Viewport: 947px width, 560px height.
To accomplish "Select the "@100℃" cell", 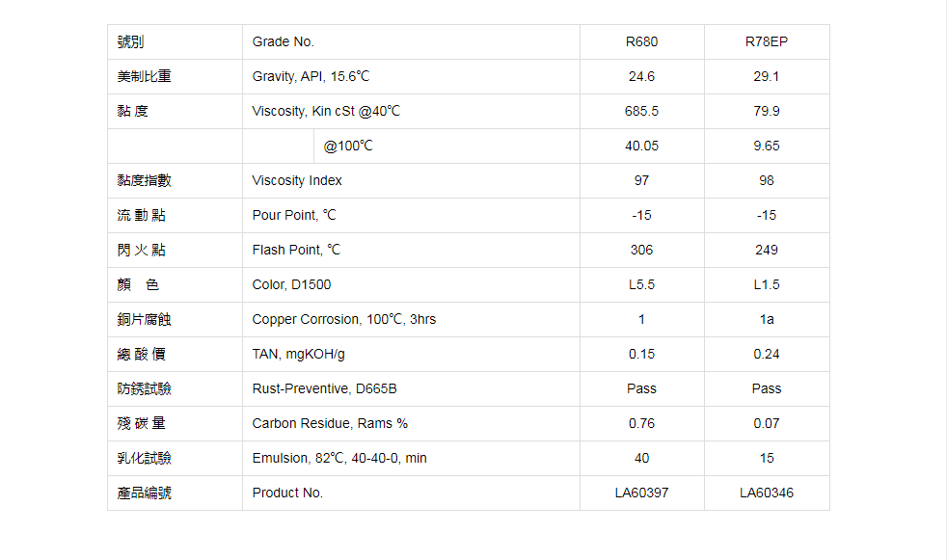I will 348,146.
